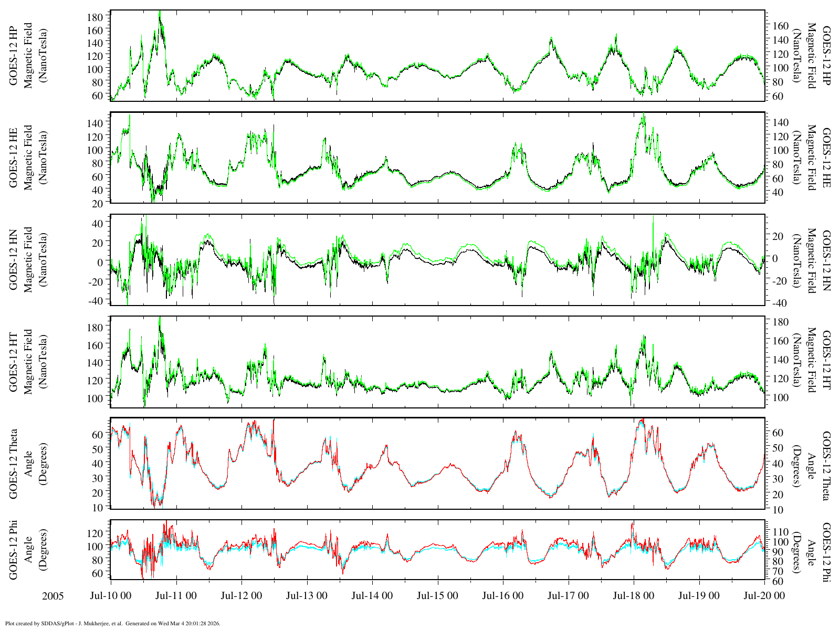This screenshot has height=630, width=840.
Task: Click the Jul-20 00 end date label
Action: (x=764, y=596)
